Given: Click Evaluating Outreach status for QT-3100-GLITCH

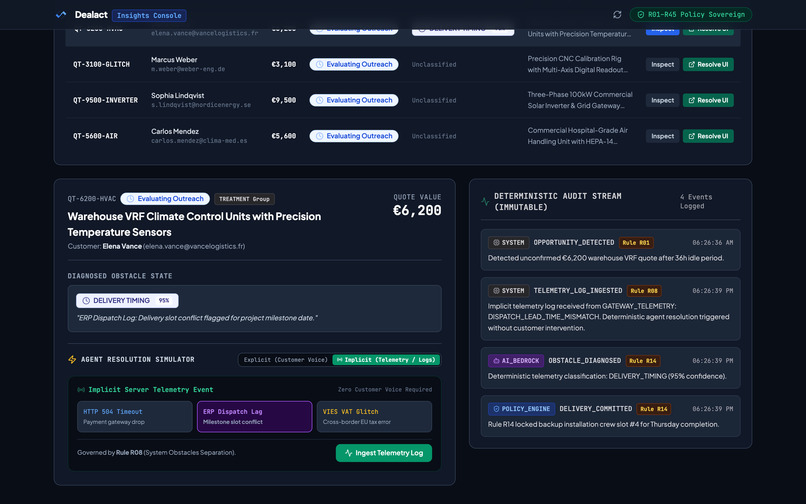Looking at the screenshot, I should click(x=354, y=64).
